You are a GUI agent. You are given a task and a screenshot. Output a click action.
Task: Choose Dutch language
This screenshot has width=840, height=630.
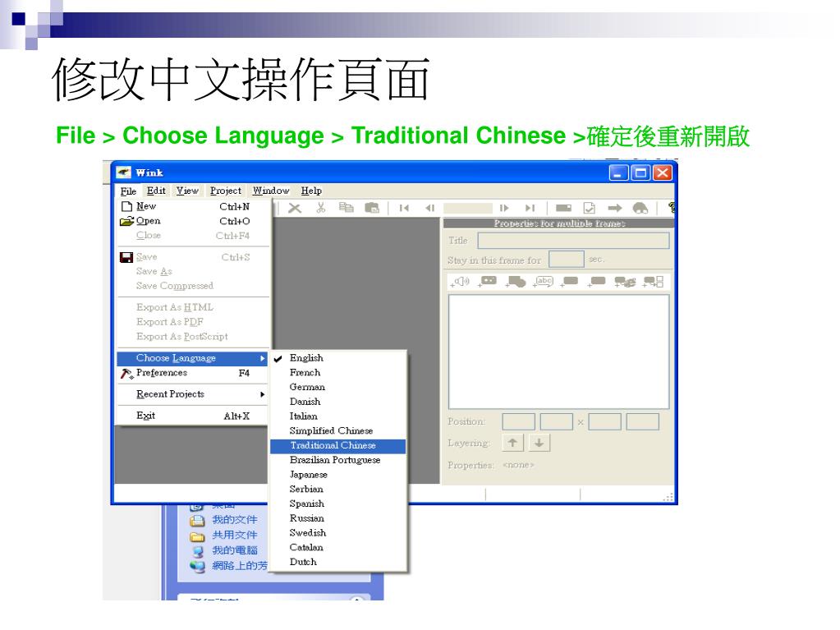pyautogui.click(x=338, y=562)
